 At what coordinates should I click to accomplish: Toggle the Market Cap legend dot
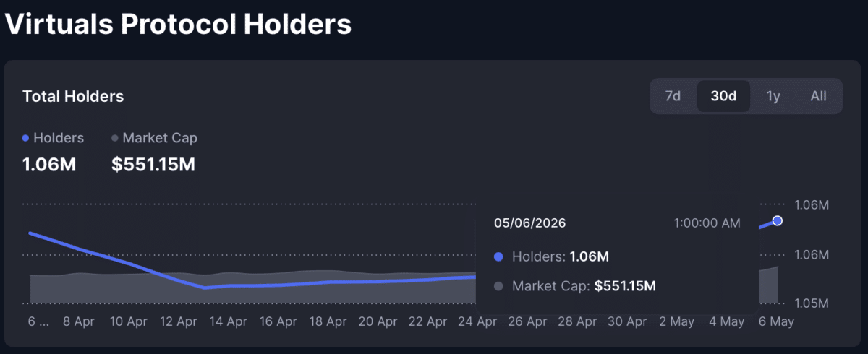[115, 138]
